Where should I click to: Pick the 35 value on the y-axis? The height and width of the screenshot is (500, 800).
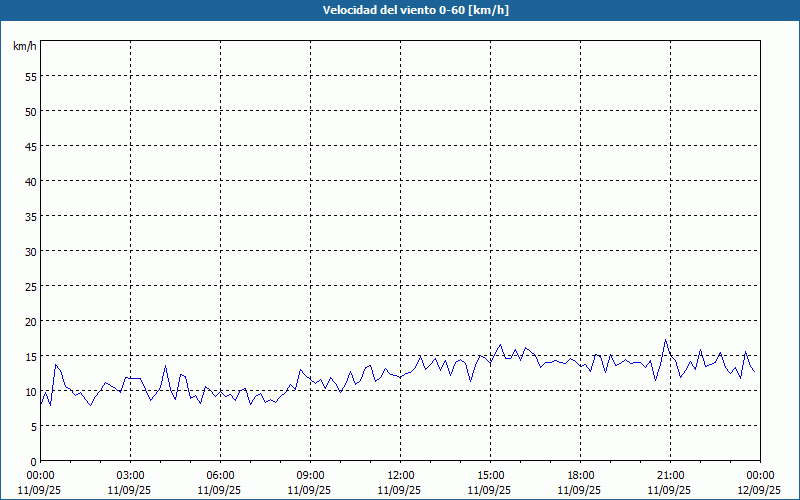(30, 216)
